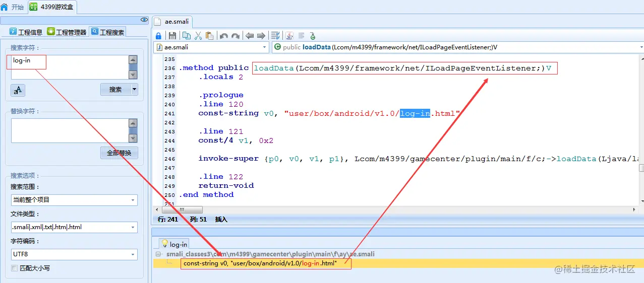The height and width of the screenshot is (283, 644).
Task: Select the 4399游戏盒 project tab
Action: (x=52, y=7)
